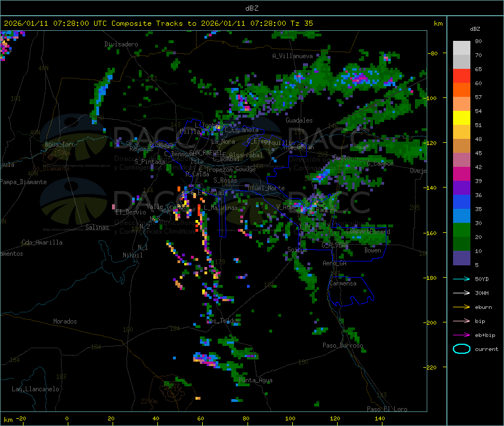
Task: Click the 'Cda_Amarilla' map label
Action: (42, 242)
